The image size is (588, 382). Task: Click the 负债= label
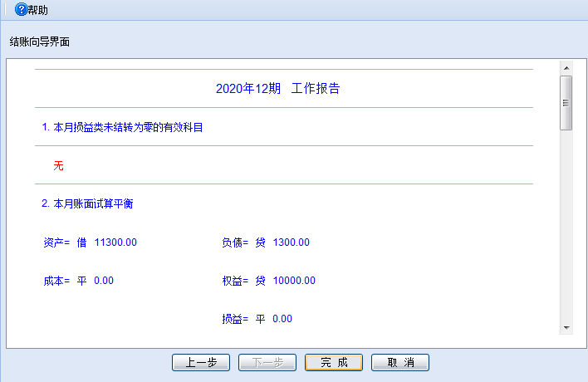235,242
